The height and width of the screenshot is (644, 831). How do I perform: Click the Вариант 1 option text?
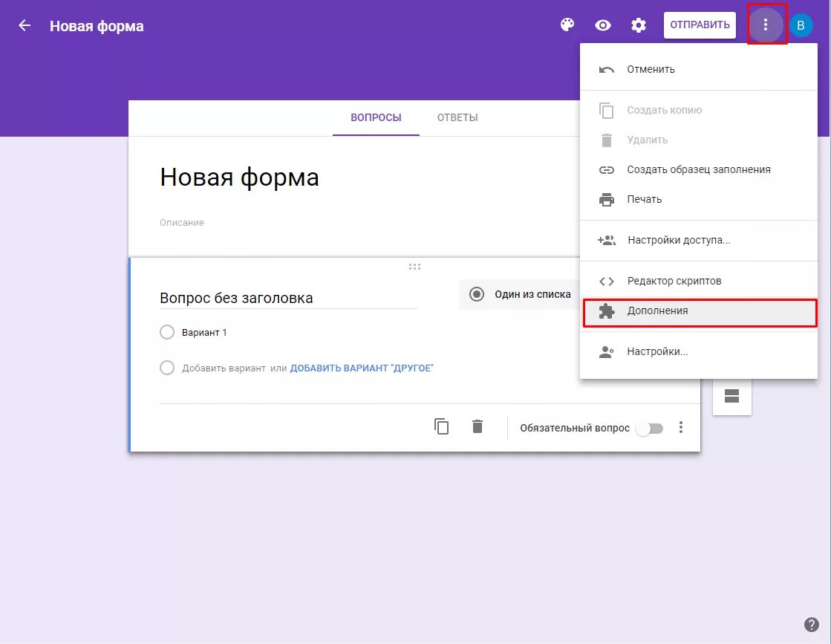click(x=204, y=332)
